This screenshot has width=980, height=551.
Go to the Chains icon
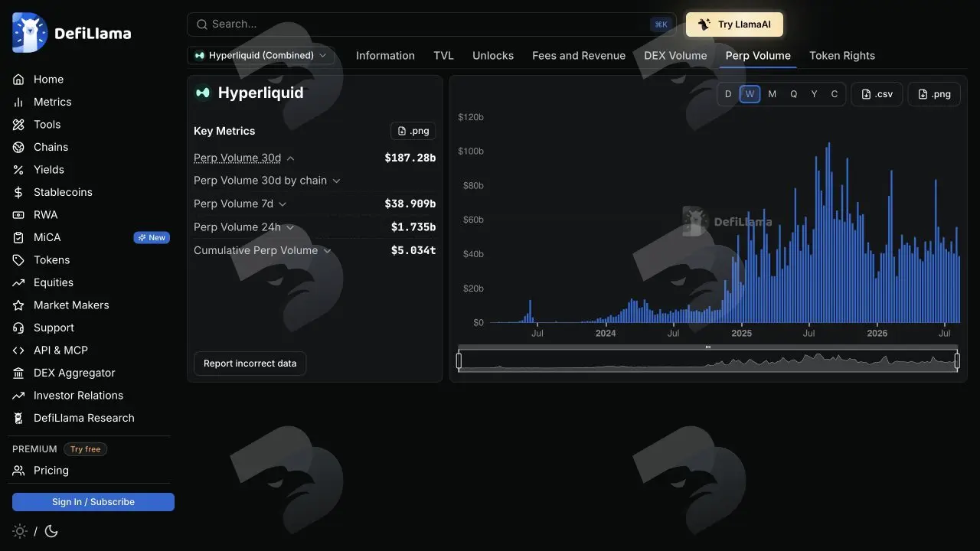coord(19,147)
